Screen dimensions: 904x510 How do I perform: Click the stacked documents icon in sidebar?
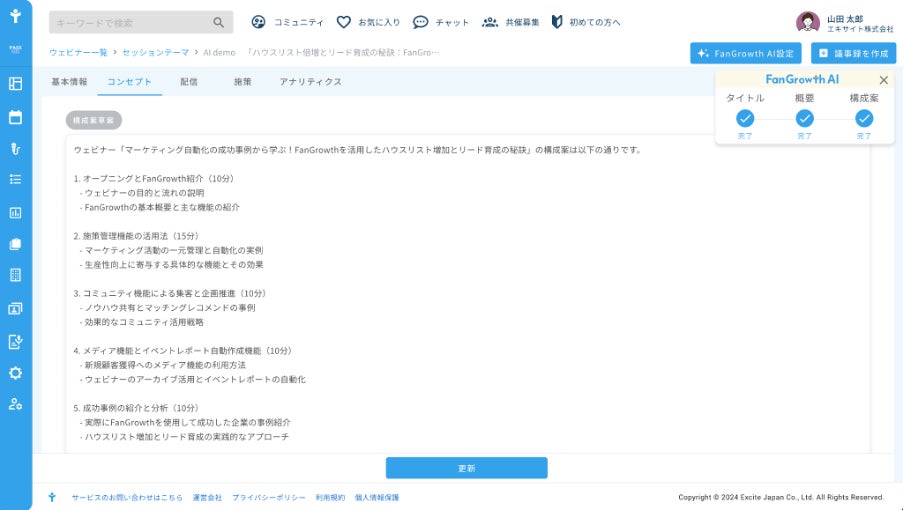coord(16,244)
